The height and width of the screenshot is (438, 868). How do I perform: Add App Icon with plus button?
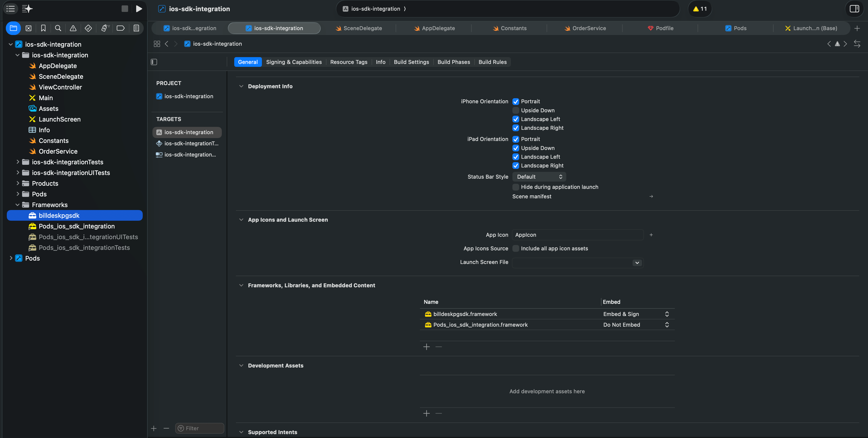(651, 235)
